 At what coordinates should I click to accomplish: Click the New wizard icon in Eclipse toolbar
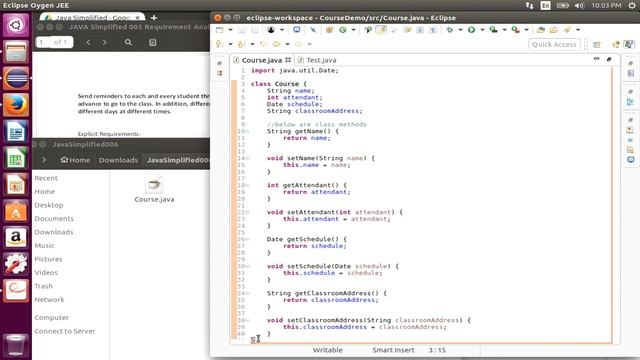pos(220,30)
